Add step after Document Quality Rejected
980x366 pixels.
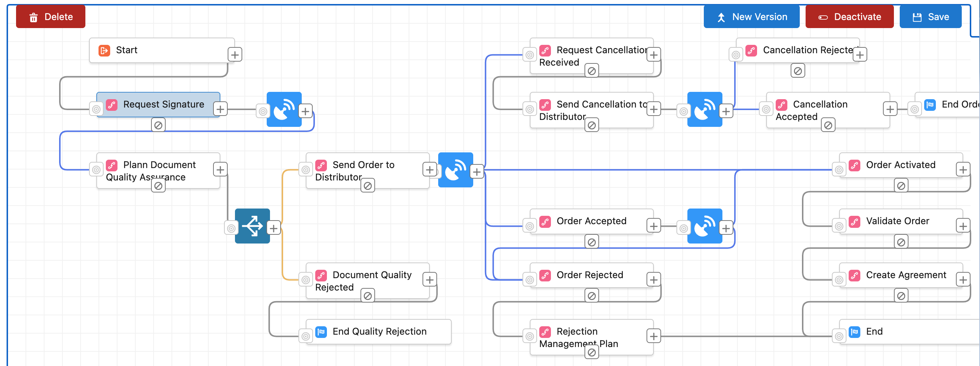pos(429,280)
